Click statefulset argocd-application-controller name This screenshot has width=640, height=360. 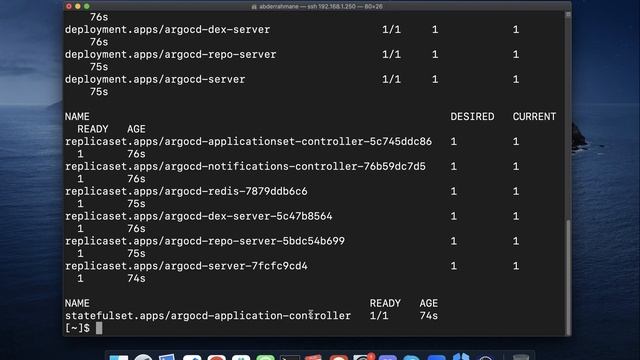click(x=208, y=316)
